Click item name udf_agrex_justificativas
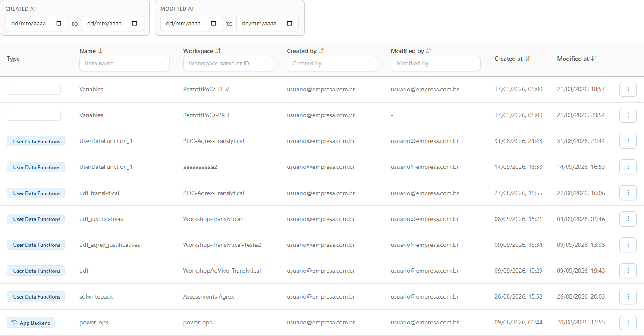Screen dimensions: 644x336 pos(110,245)
